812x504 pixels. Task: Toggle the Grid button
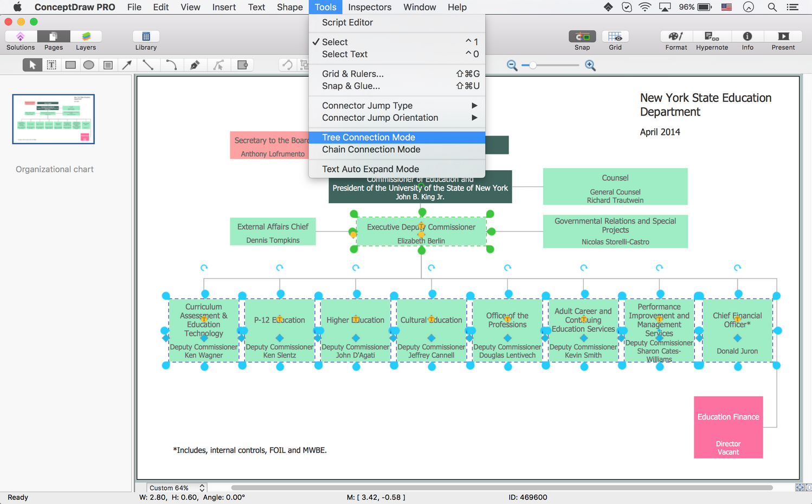click(615, 36)
